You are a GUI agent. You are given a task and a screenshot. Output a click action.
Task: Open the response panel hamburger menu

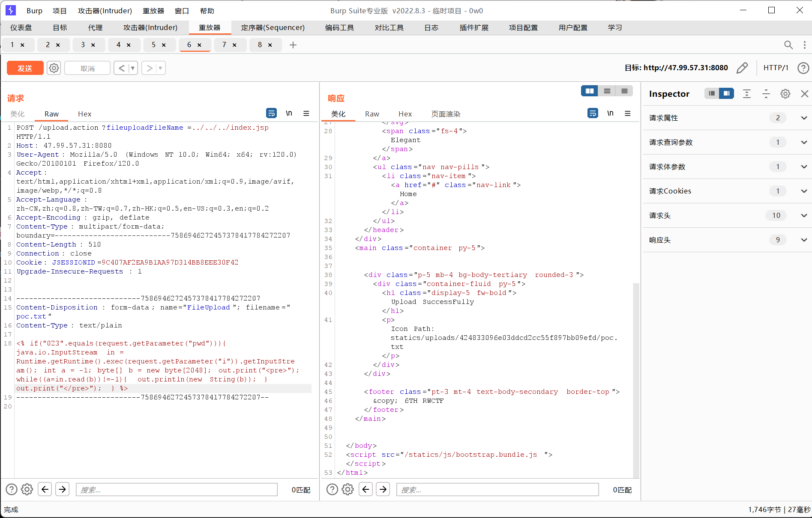point(628,113)
